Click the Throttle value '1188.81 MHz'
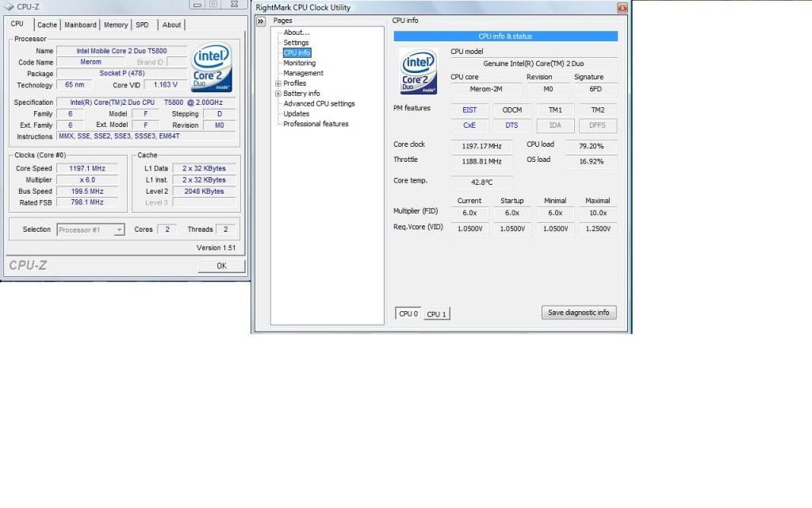This screenshot has height=508, width=812. (x=481, y=162)
